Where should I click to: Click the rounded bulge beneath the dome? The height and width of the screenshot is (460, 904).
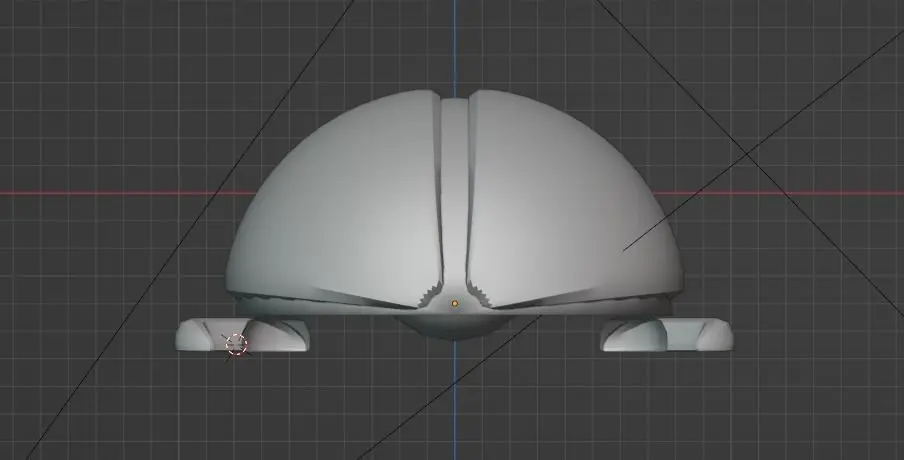click(455, 327)
